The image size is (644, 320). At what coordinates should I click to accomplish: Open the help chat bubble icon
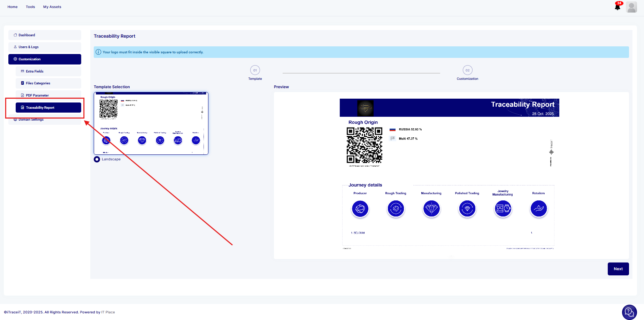point(629,312)
